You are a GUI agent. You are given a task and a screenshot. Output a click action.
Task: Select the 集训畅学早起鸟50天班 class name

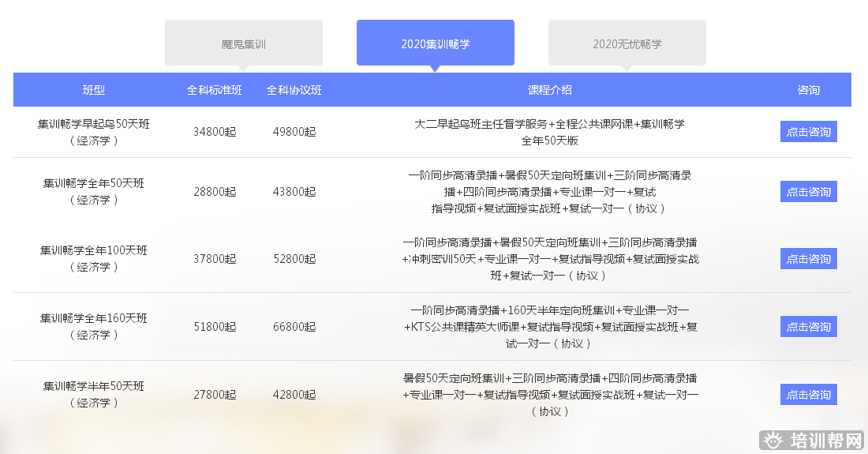pyautogui.click(x=93, y=124)
